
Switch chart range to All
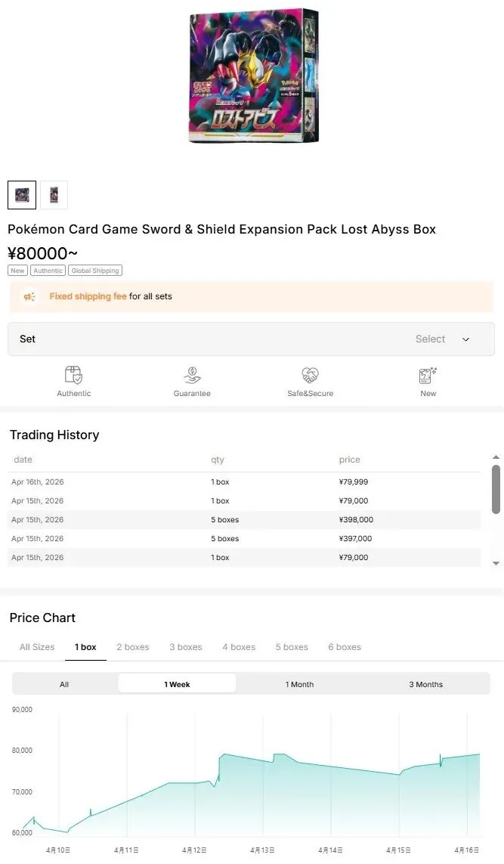point(64,684)
